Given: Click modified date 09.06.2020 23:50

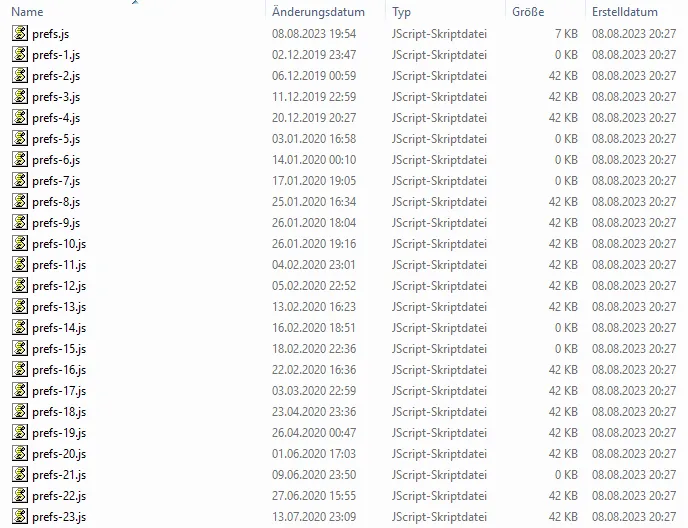Looking at the screenshot, I should (x=314, y=475).
